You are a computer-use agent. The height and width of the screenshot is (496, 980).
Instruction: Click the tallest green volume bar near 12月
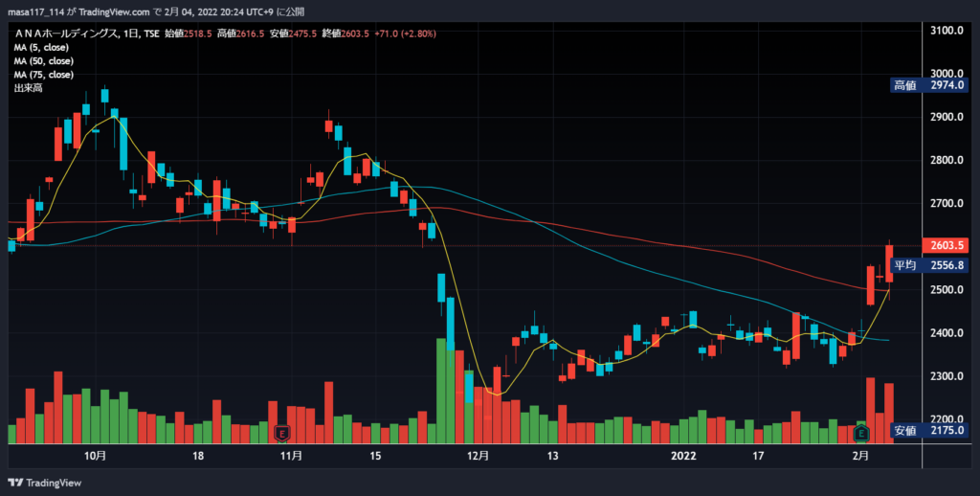click(x=441, y=391)
